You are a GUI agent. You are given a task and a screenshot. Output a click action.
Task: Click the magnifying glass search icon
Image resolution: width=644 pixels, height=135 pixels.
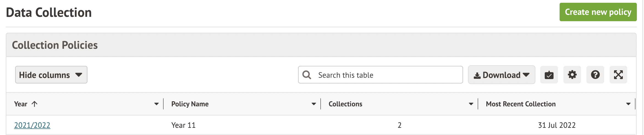(307, 75)
